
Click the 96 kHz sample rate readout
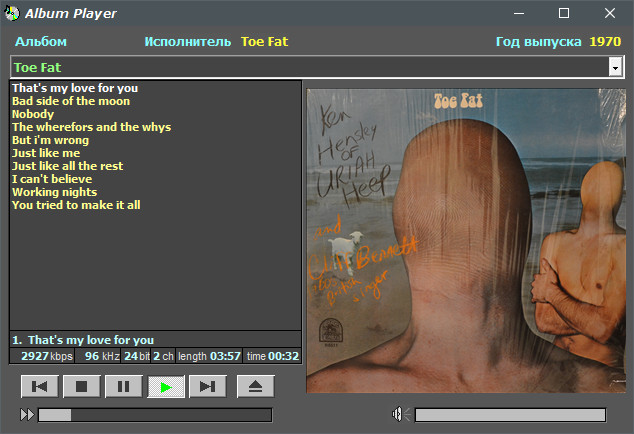pyautogui.click(x=97, y=356)
